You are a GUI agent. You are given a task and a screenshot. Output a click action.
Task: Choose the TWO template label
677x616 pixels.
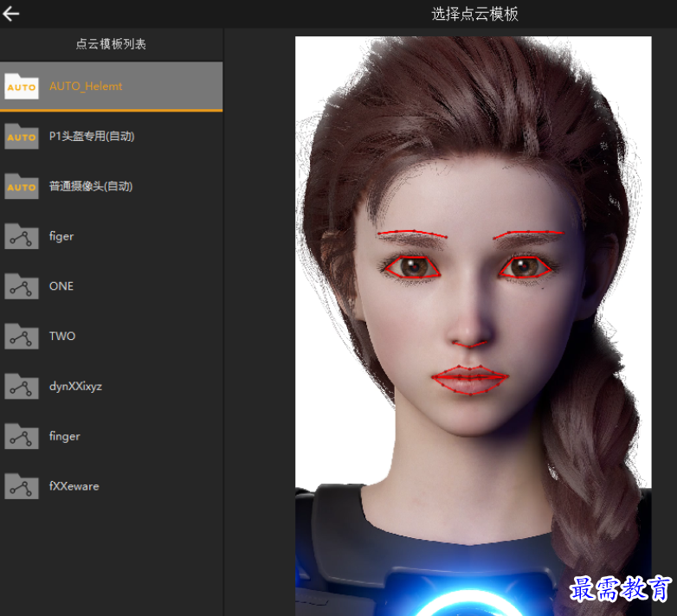pos(62,336)
